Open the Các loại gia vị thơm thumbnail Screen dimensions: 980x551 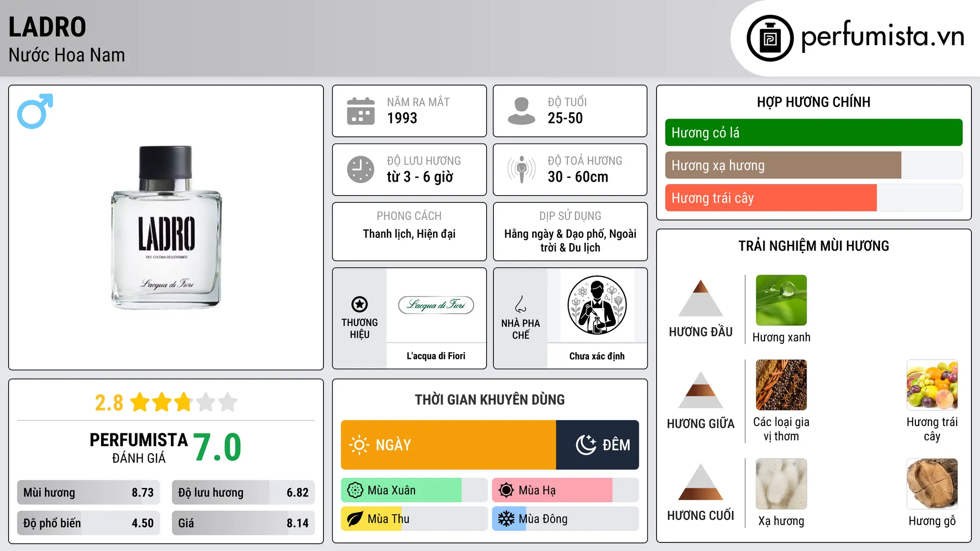pyautogui.click(x=781, y=385)
